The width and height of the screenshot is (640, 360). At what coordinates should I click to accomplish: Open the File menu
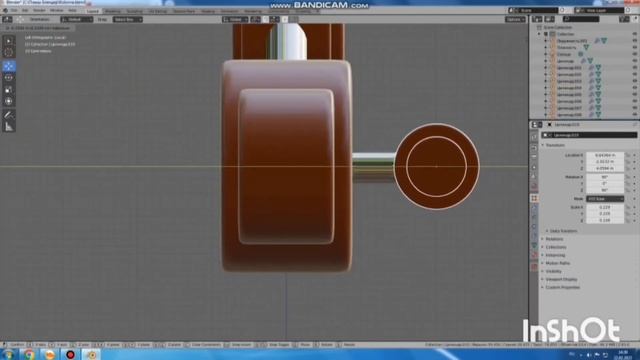(x=14, y=11)
